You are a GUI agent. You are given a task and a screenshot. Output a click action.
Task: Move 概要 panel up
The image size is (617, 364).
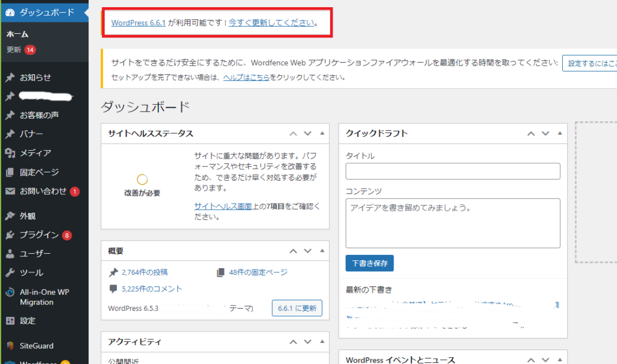click(x=293, y=251)
